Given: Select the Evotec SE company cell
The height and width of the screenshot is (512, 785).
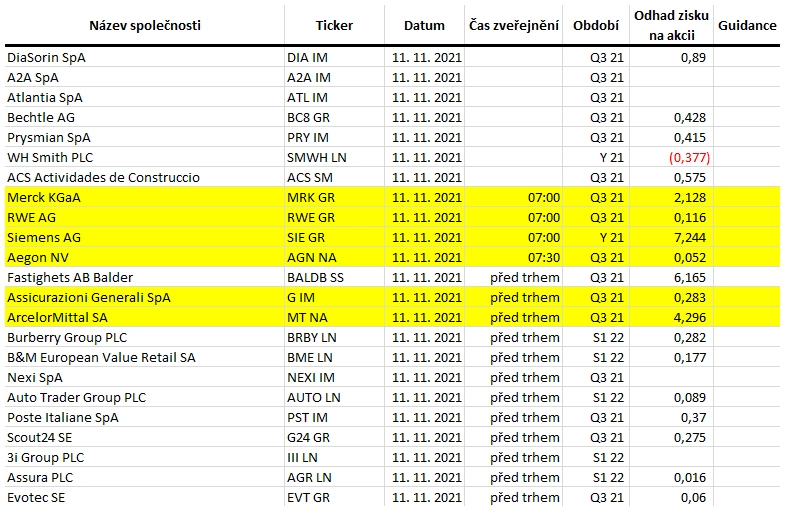Looking at the screenshot, I should [x=144, y=498].
